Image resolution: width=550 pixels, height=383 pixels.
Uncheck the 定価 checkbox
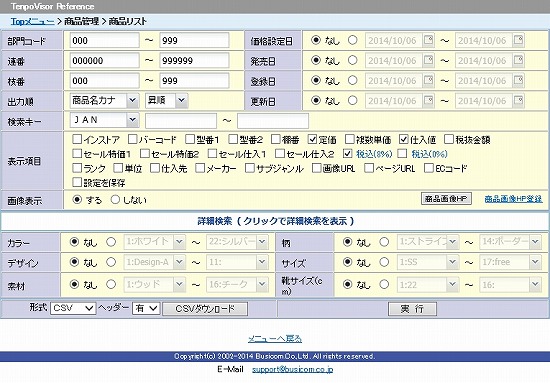[x=313, y=139]
